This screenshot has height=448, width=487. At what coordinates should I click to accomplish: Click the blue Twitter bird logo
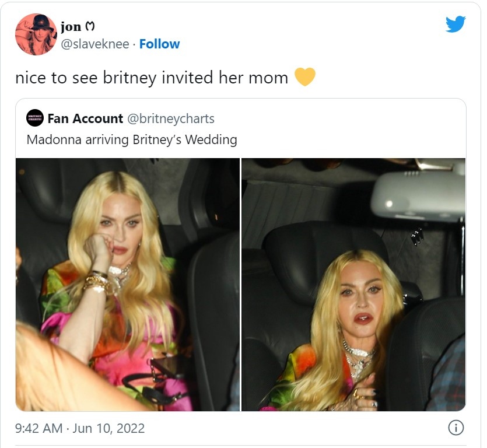456,24
